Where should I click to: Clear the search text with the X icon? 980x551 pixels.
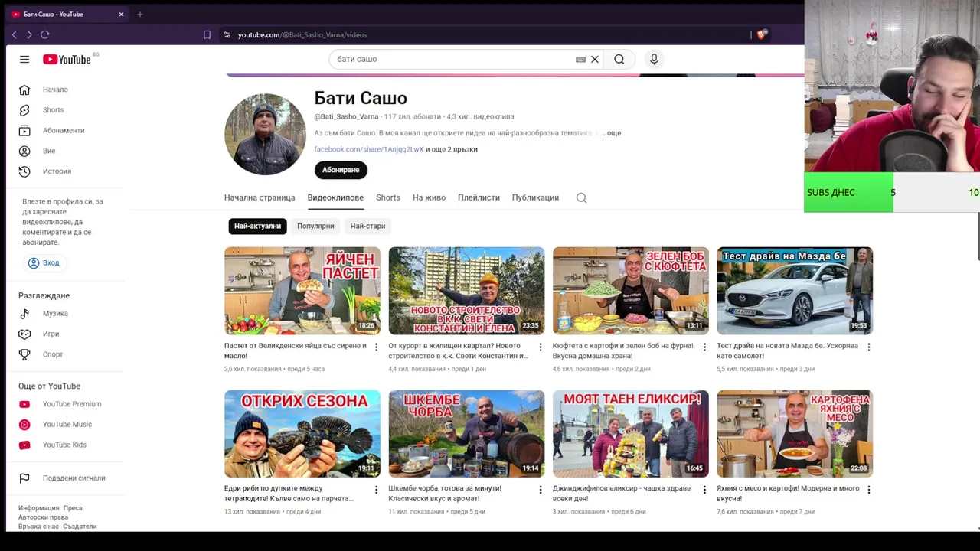coord(594,59)
